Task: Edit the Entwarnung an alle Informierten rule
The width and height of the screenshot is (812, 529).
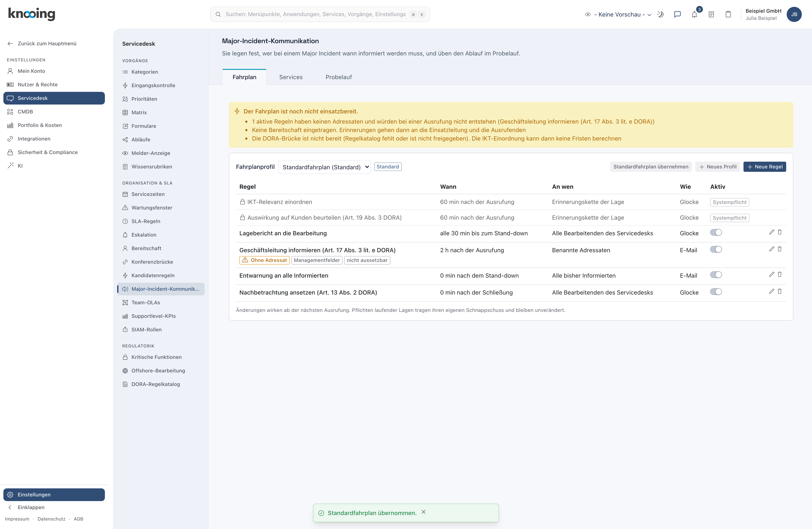Action: coord(771,275)
